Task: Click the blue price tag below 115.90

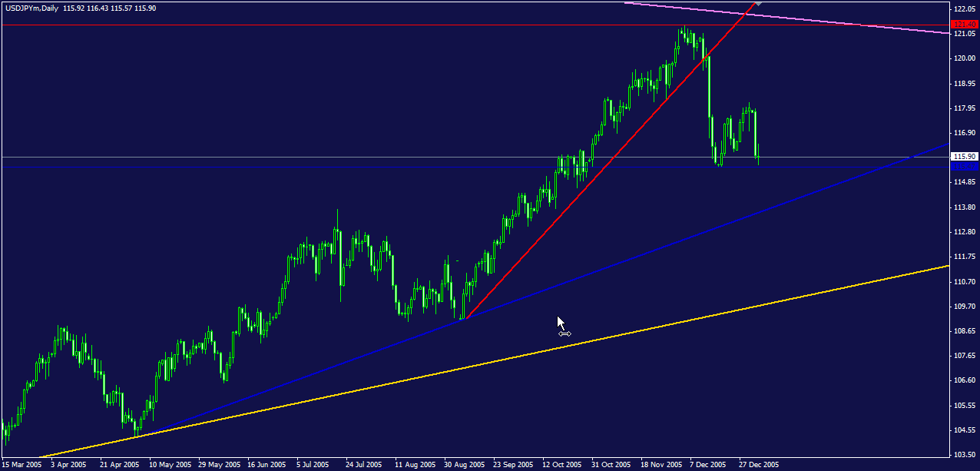Action: click(x=965, y=165)
